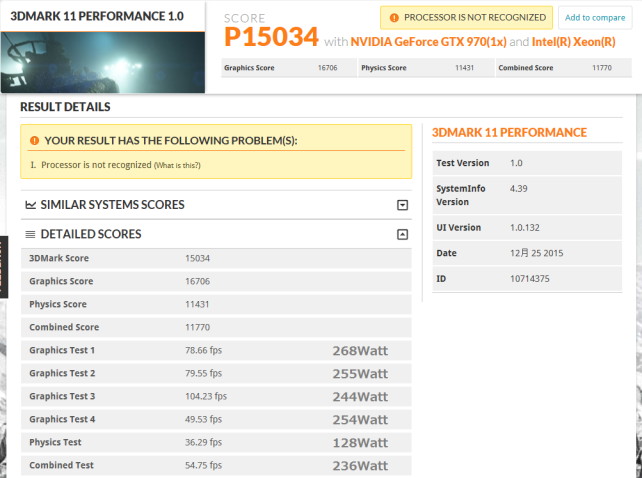Click the Date 12月 25 2015 value
Screen dimensions: 642x478
tap(536, 253)
